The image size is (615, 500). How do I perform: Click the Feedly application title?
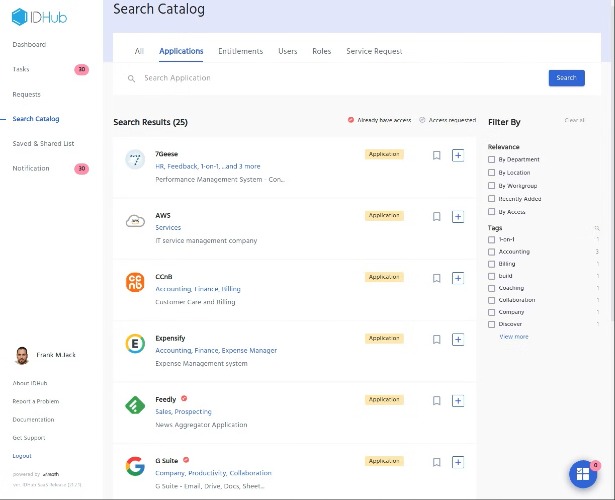(x=166, y=400)
